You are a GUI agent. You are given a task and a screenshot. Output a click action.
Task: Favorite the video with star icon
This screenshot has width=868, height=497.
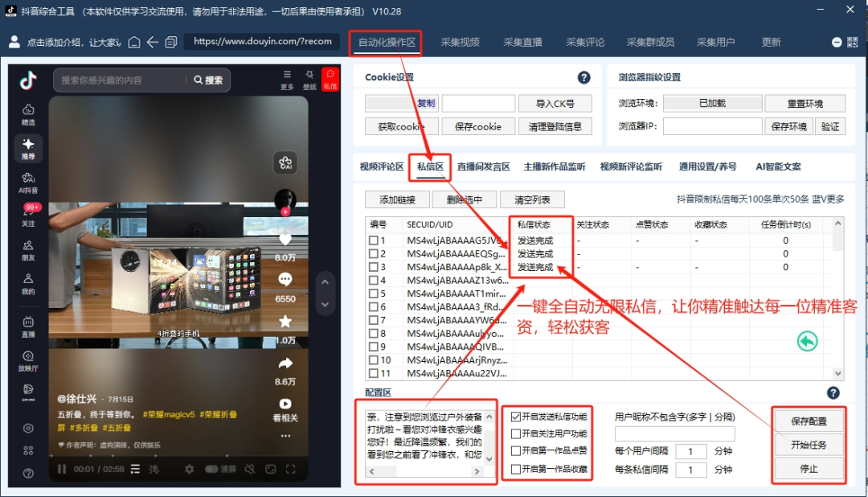pos(285,322)
